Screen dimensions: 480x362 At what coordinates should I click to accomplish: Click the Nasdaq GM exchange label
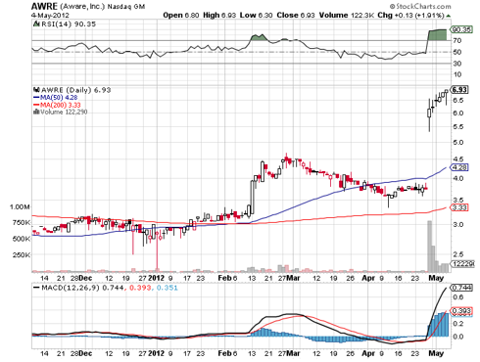tap(126, 7)
